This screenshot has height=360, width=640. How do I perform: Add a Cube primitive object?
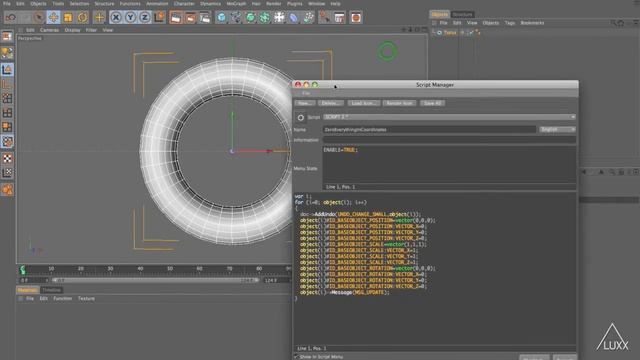point(221,18)
